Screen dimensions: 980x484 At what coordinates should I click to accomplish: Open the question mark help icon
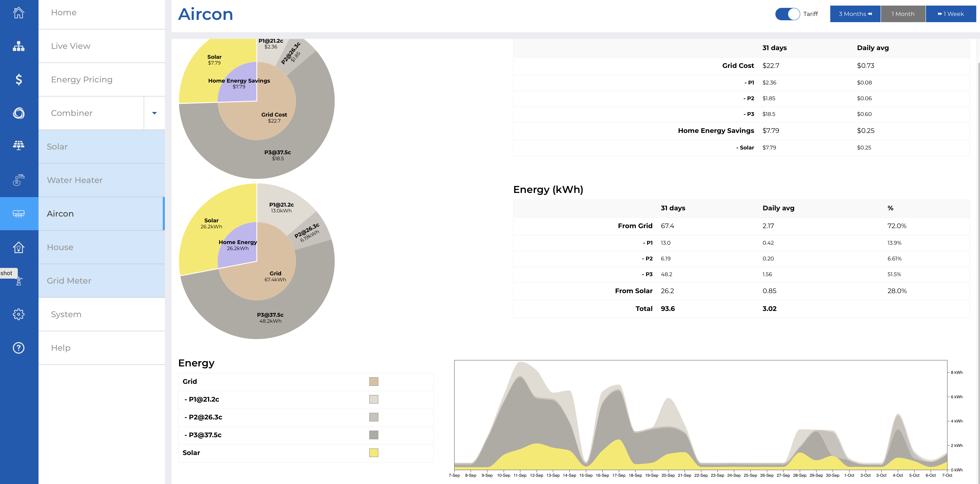tap(19, 348)
